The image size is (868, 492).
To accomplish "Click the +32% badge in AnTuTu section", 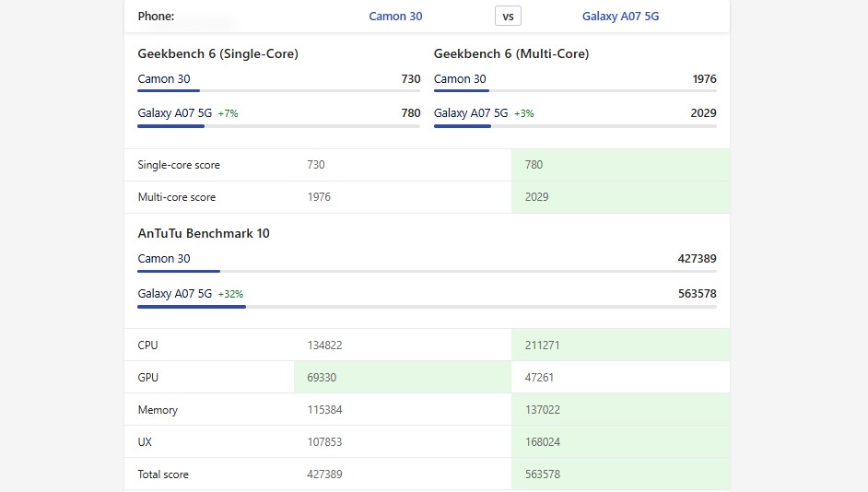I will point(230,294).
